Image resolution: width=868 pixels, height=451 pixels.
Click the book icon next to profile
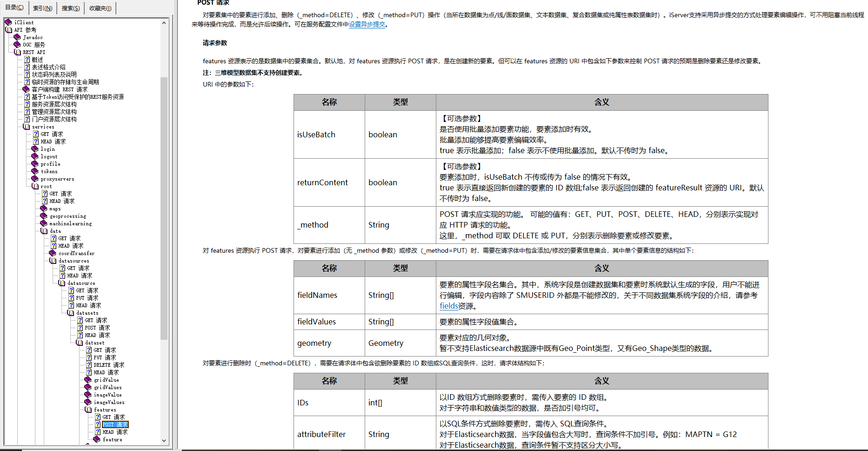35,164
